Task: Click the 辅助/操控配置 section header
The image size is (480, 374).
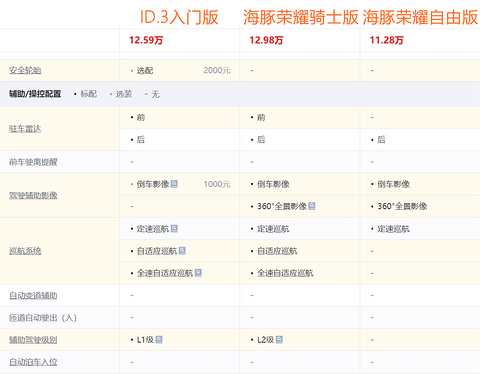Action: [x=35, y=94]
